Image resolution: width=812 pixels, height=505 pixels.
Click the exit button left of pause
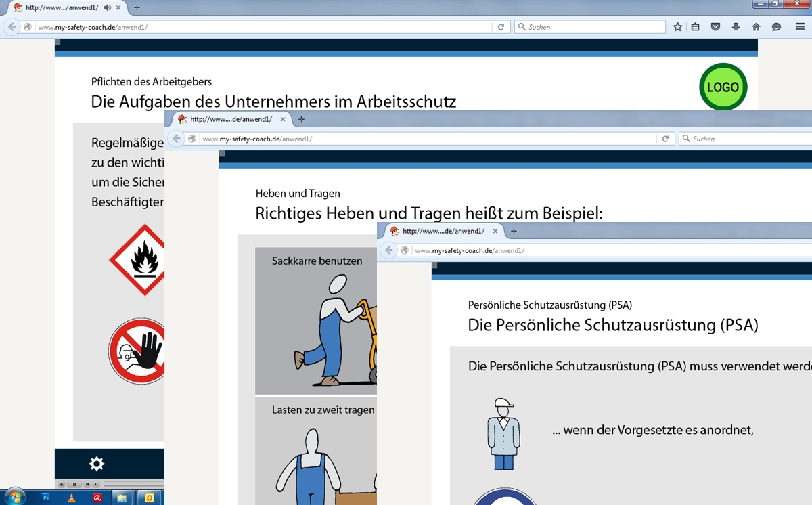tap(62, 484)
